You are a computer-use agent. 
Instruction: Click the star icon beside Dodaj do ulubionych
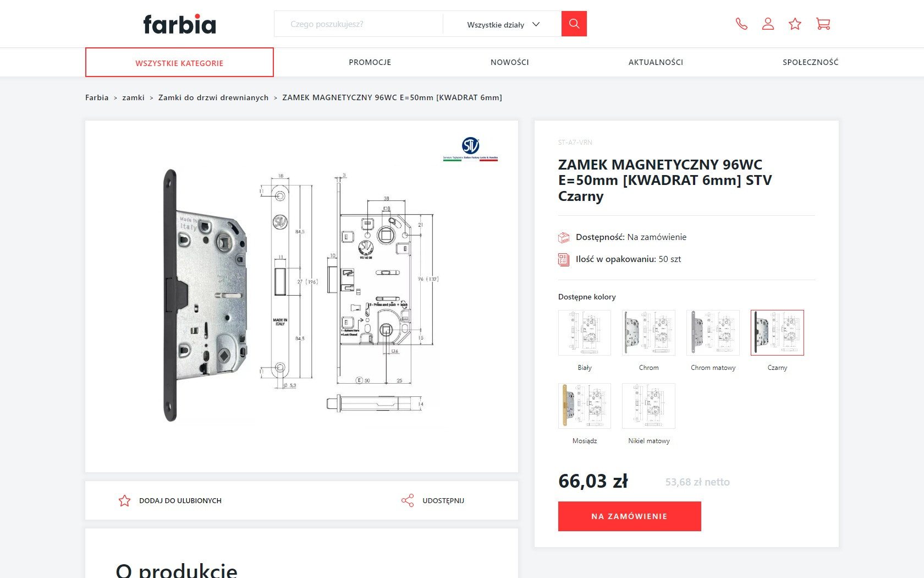(125, 500)
